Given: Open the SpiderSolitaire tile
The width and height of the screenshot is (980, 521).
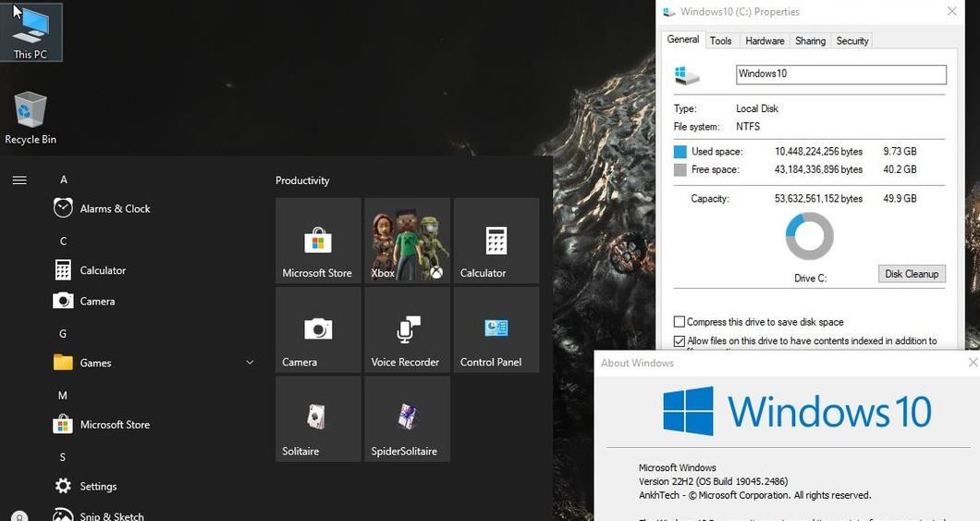Looking at the screenshot, I should [407, 419].
